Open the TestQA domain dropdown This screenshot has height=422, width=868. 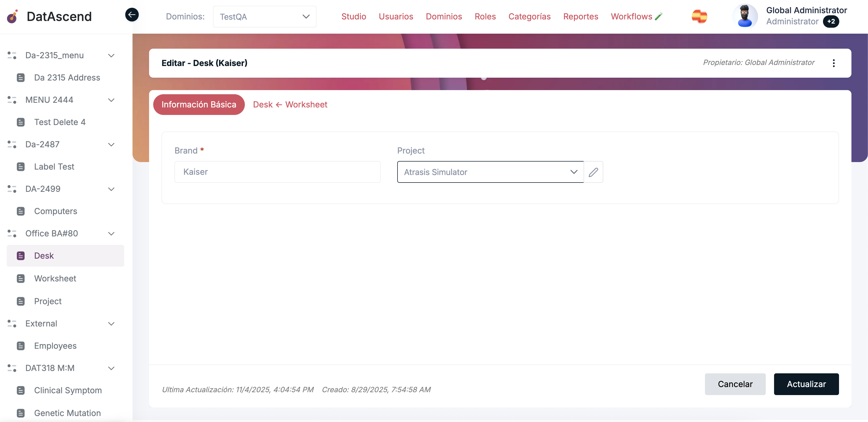point(264,17)
